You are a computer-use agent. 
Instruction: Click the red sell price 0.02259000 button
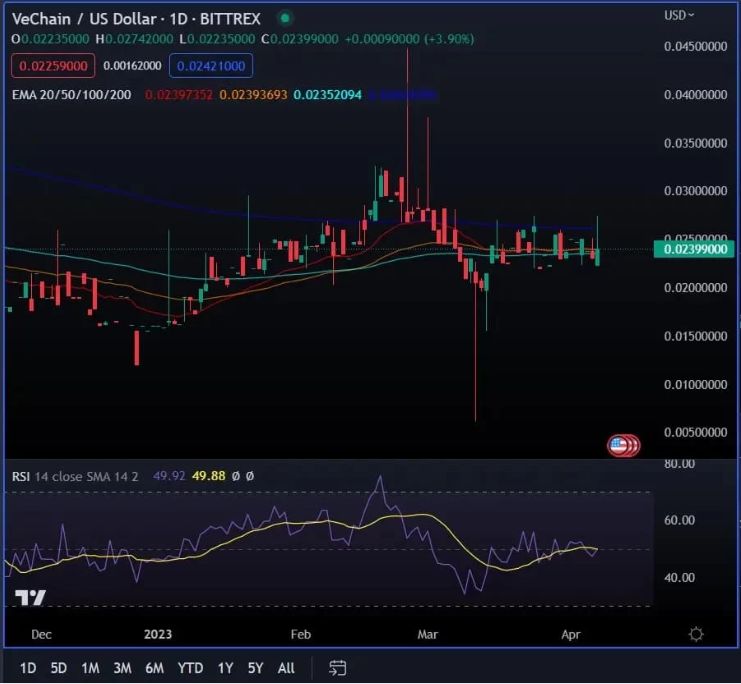pos(53,66)
